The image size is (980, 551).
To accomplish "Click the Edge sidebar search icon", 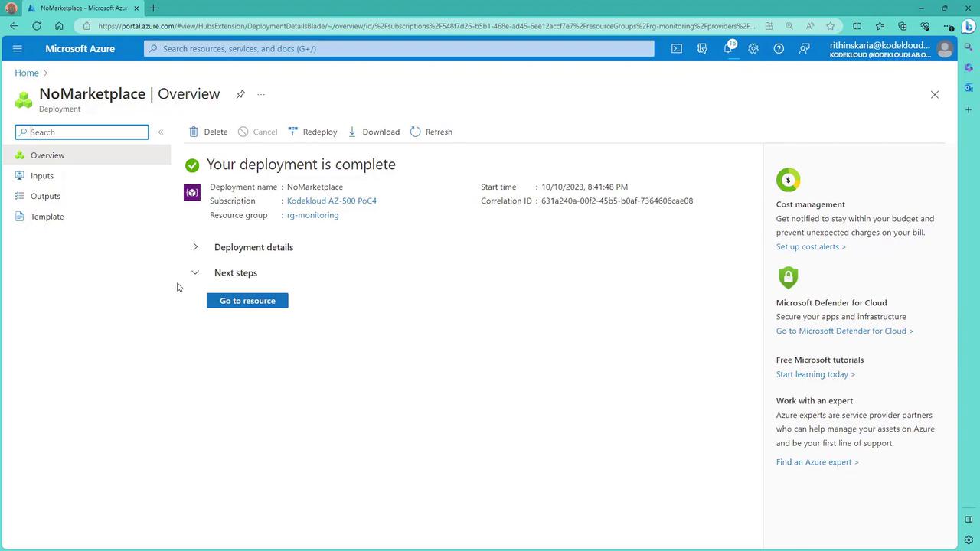I will tap(969, 47).
